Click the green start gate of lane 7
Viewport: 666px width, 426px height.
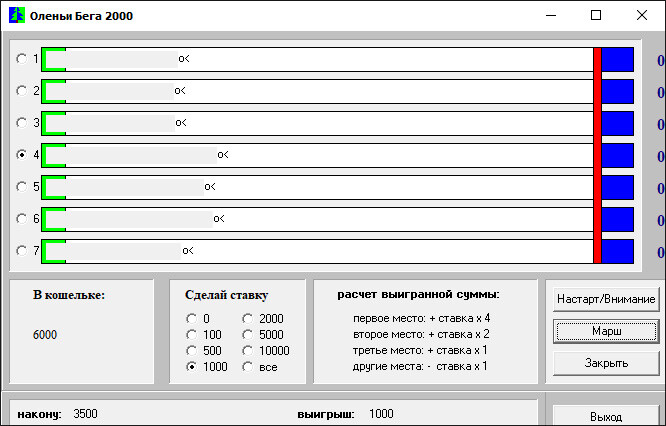pyautogui.click(x=54, y=251)
